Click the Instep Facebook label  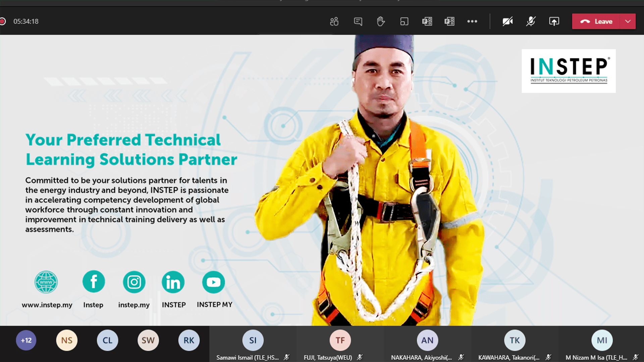click(x=93, y=305)
